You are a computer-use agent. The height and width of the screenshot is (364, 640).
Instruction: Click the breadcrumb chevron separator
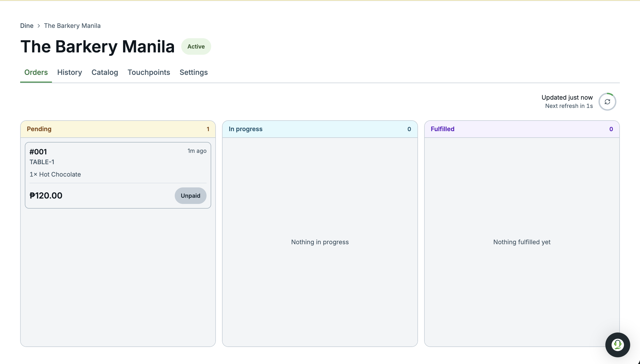coord(39,26)
